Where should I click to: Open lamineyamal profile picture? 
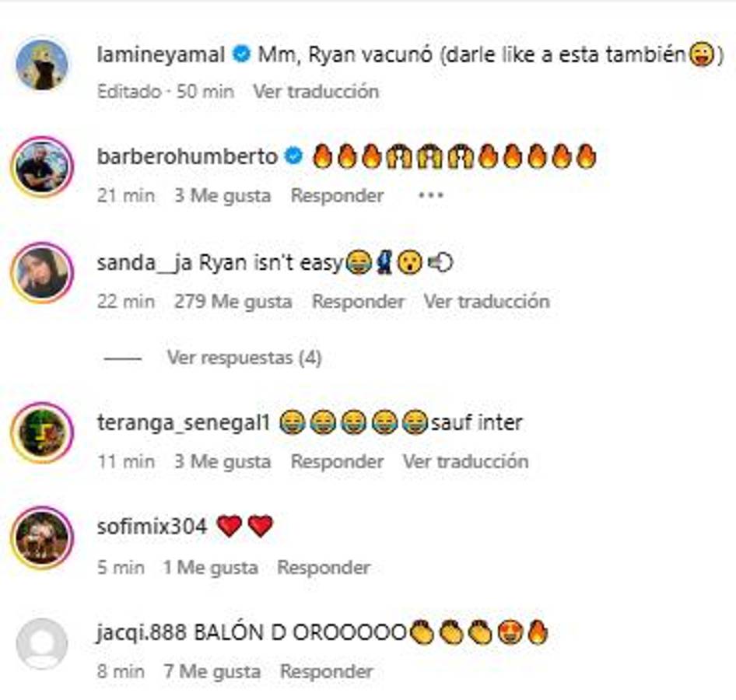pyautogui.click(x=42, y=65)
